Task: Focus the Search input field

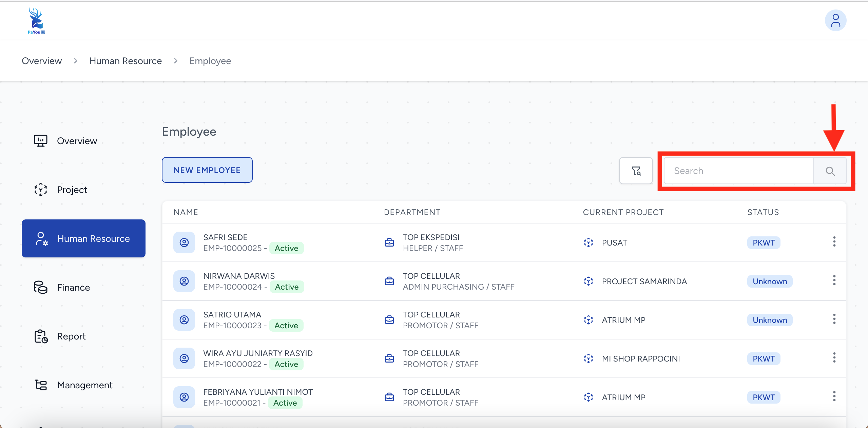Action: [738, 171]
